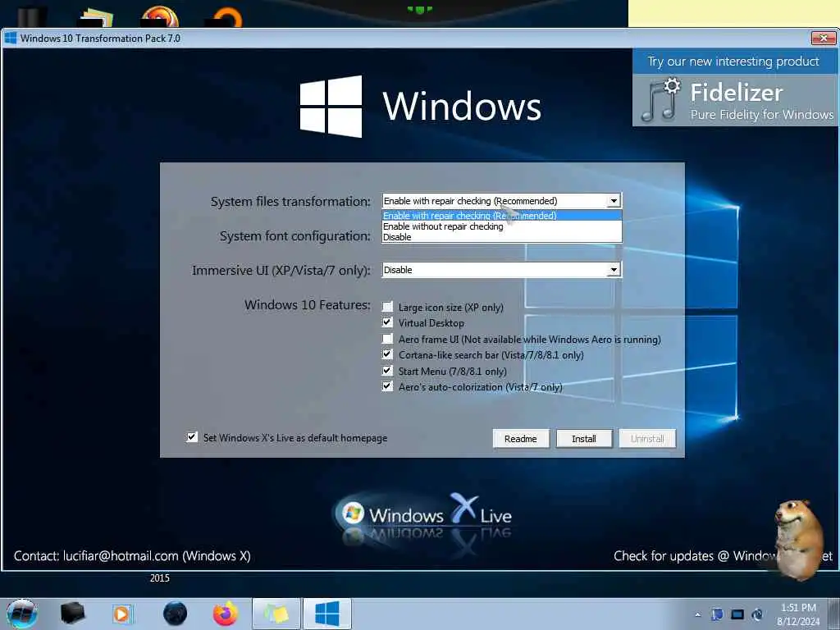
Task: Open Firefox from the taskbar
Action: coord(225,614)
